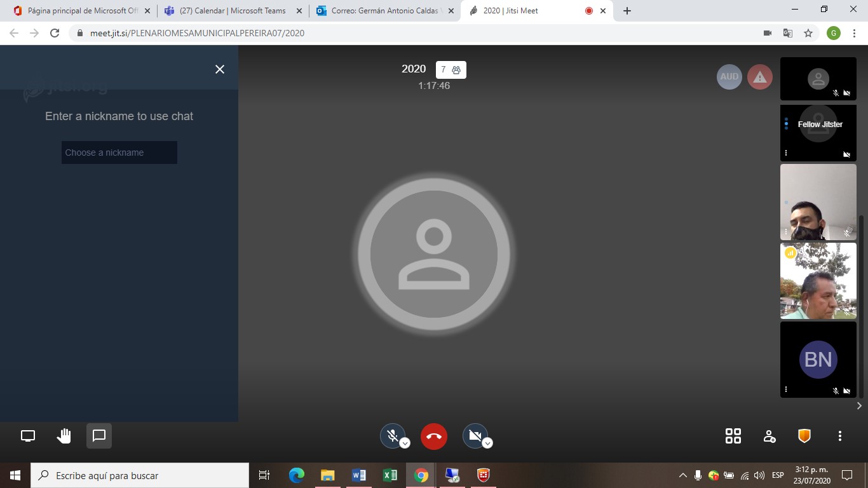
Task: Hang up with the red leave button
Action: 434,437
